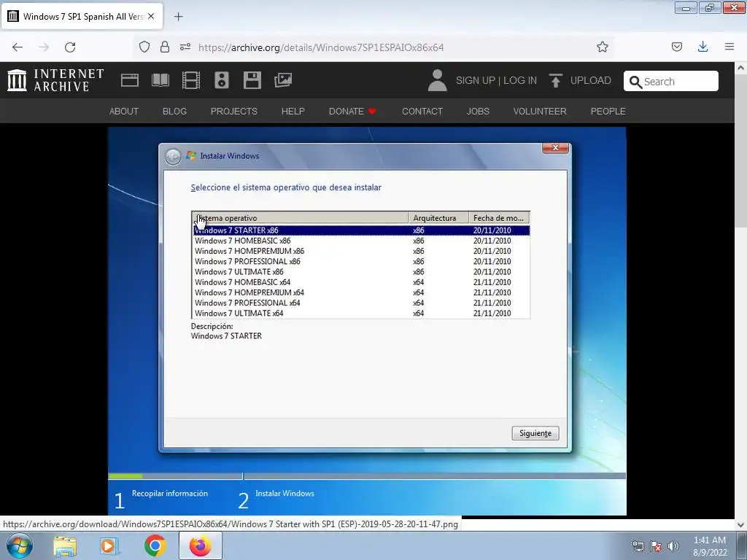The width and height of the screenshot is (747, 560).
Task: Open the BLOG menu item
Action: [x=174, y=112]
